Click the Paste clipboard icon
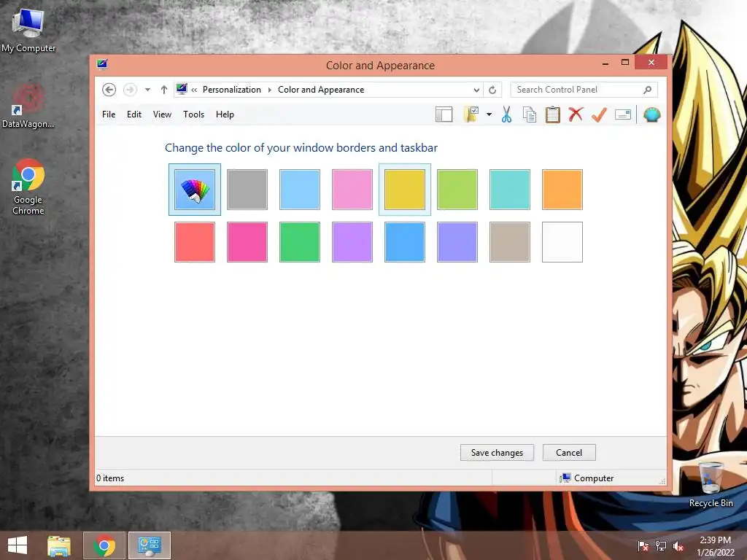Viewport: 747px width, 560px height. (x=553, y=114)
